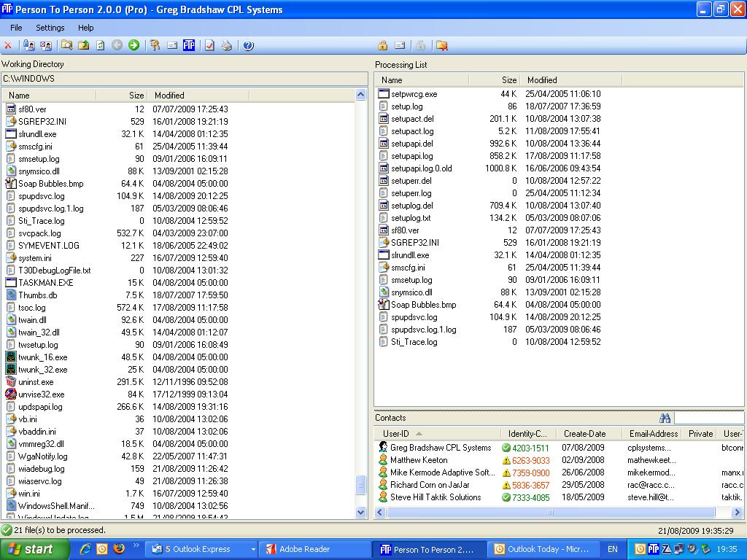Click the green forward arrow icon

133,45
